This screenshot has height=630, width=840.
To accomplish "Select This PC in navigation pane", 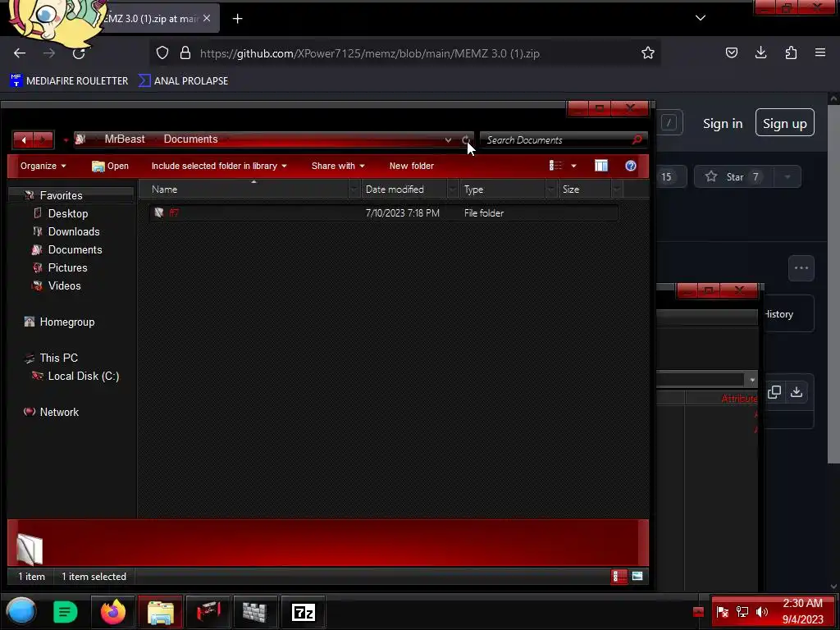I will click(58, 358).
